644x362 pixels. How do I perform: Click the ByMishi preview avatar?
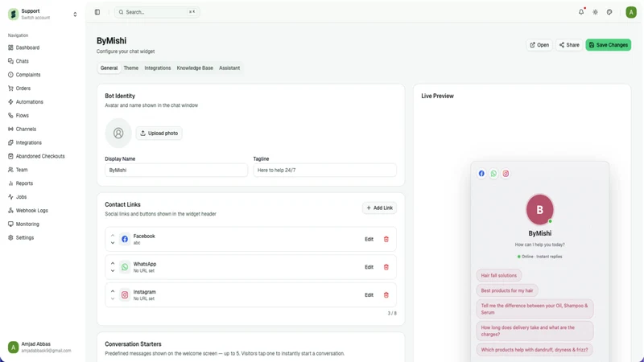[x=539, y=209]
